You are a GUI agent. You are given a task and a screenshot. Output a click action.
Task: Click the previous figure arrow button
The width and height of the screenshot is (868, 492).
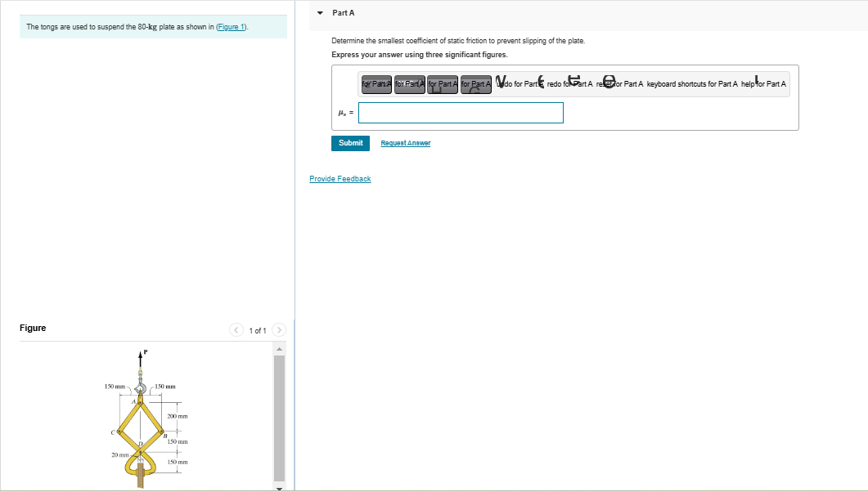point(236,329)
